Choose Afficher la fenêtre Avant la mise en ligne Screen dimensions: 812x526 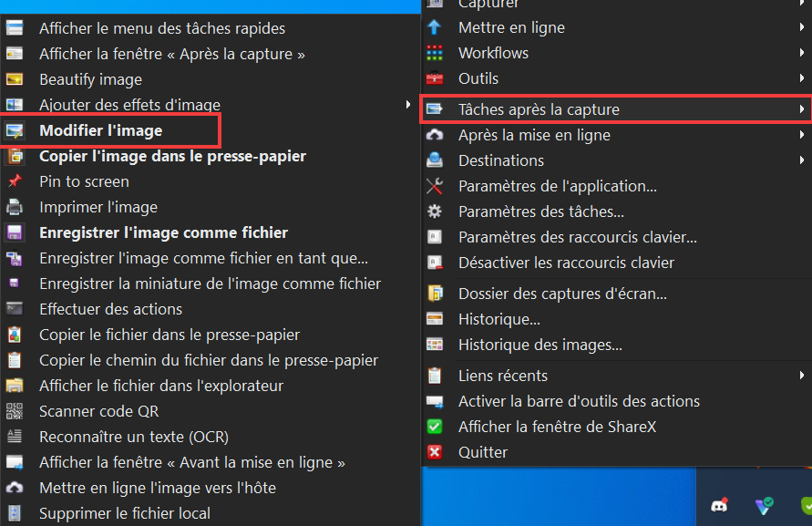pyautogui.click(x=210, y=462)
